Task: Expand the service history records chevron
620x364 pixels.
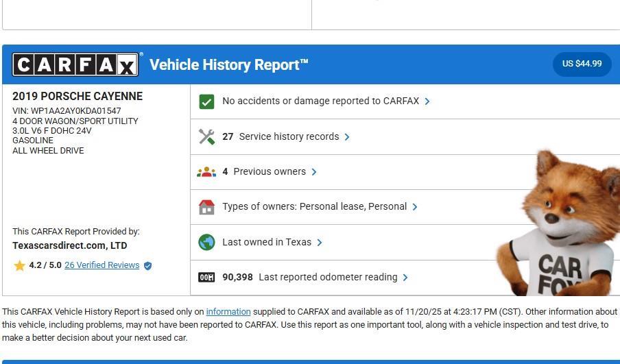Action: click(347, 137)
